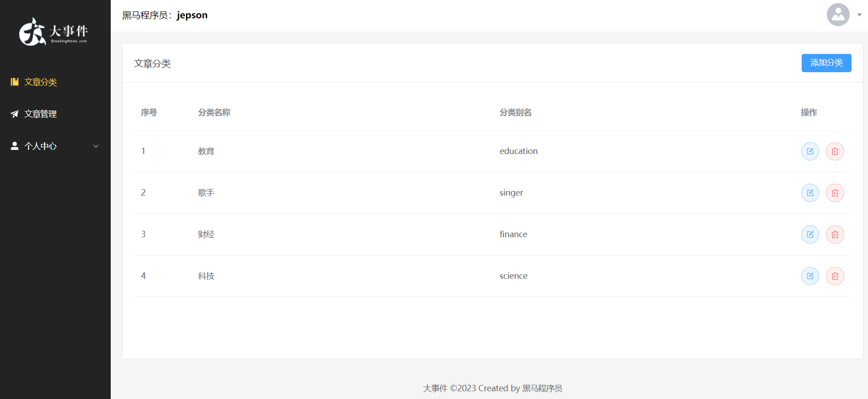Click the 添加分类 button

(x=826, y=63)
